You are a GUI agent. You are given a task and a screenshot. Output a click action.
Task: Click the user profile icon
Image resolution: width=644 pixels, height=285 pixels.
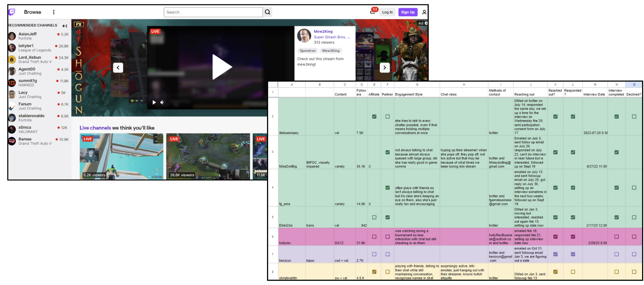coord(424,12)
